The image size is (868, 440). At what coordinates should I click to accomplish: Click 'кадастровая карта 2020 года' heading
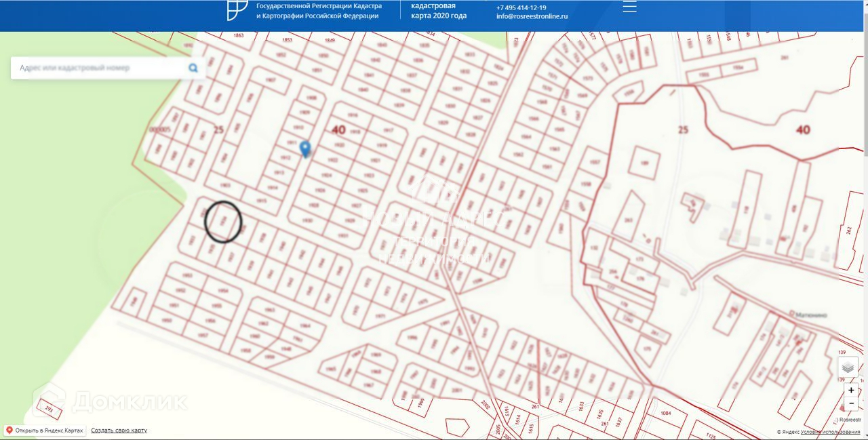point(439,10)
